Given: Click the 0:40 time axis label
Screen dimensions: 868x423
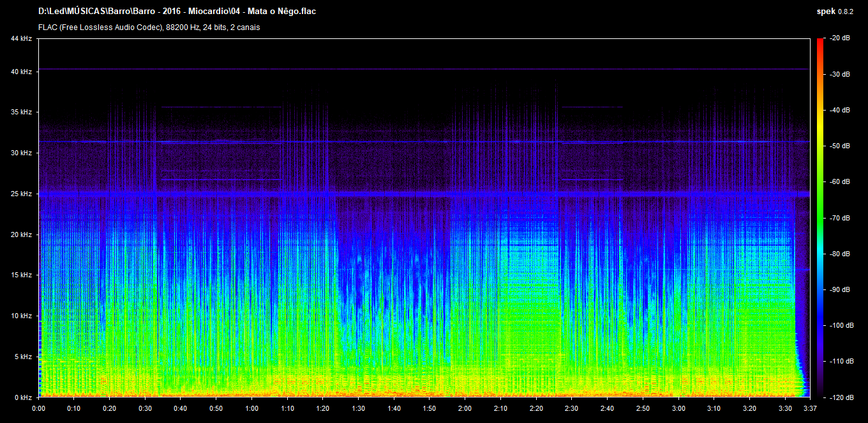Looking at the screenshot, I should tap(181, 408).
